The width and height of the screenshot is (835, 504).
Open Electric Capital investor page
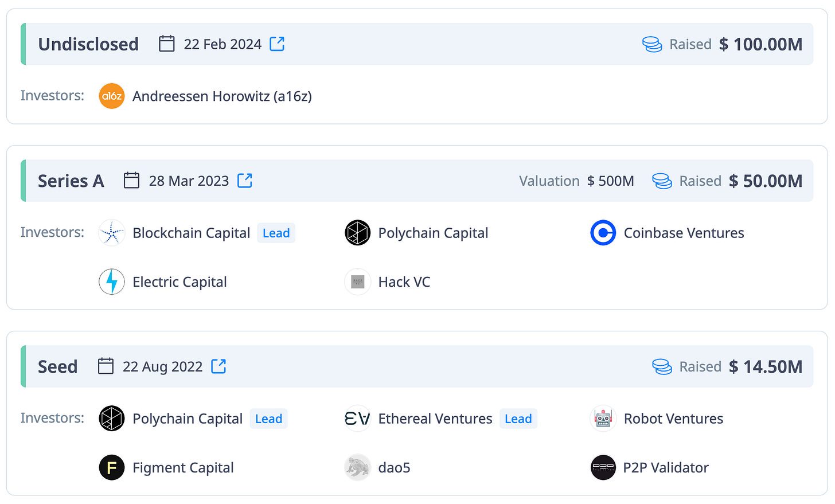(180, 282)
